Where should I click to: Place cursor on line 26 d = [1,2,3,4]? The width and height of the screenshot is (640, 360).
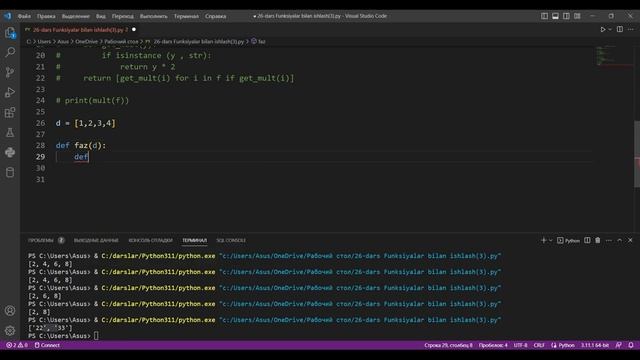[85, 123]
